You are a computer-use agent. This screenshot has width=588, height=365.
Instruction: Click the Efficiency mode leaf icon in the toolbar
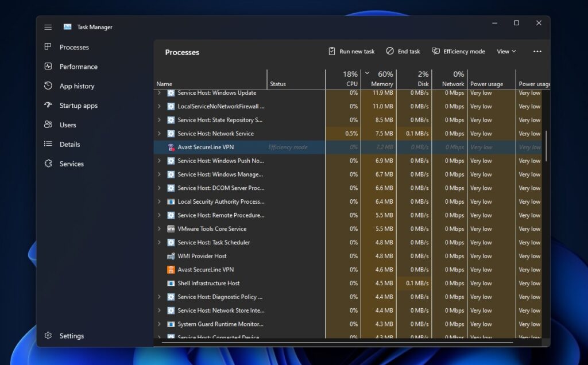coord(436,51)
